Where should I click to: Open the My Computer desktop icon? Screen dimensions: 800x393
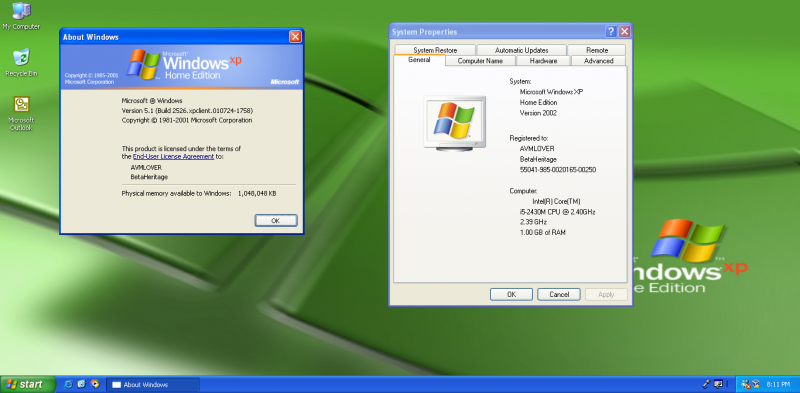click(x=21, y=16)
